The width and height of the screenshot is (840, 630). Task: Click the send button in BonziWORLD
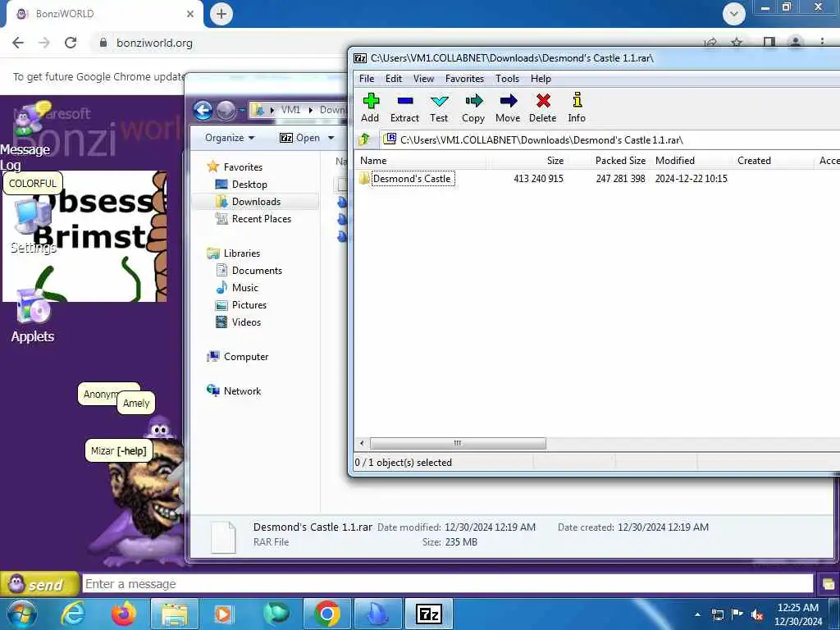tap(39, 584)
